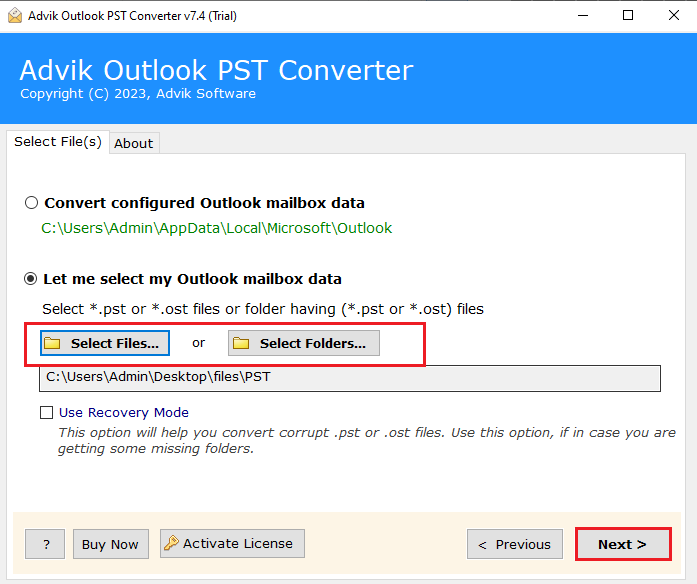Enable the Use Recovery Mode checkbox
The width and height of the screenshot is (697, 584).
46,412
